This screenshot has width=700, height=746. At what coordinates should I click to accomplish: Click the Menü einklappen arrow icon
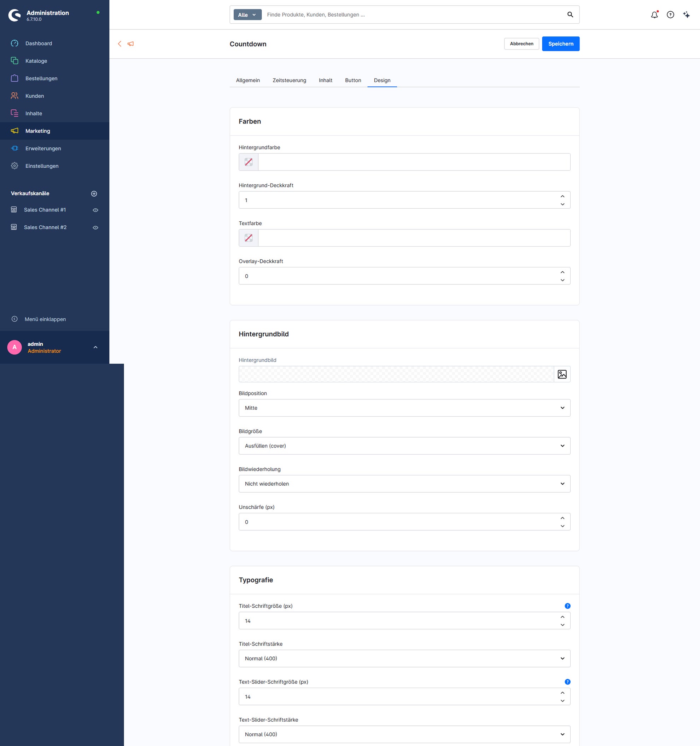14,319
